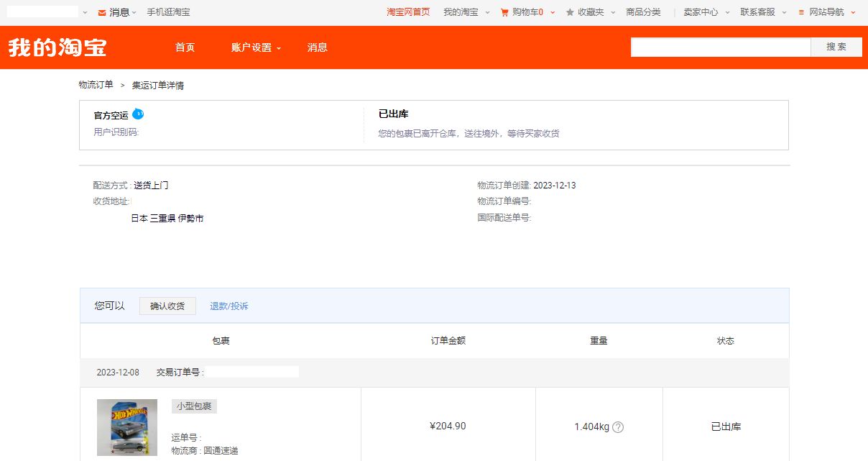The width and height of the screenshot is (868, 461).
Task: Click 已出库 status in package row
Action: tap(726, 427)
